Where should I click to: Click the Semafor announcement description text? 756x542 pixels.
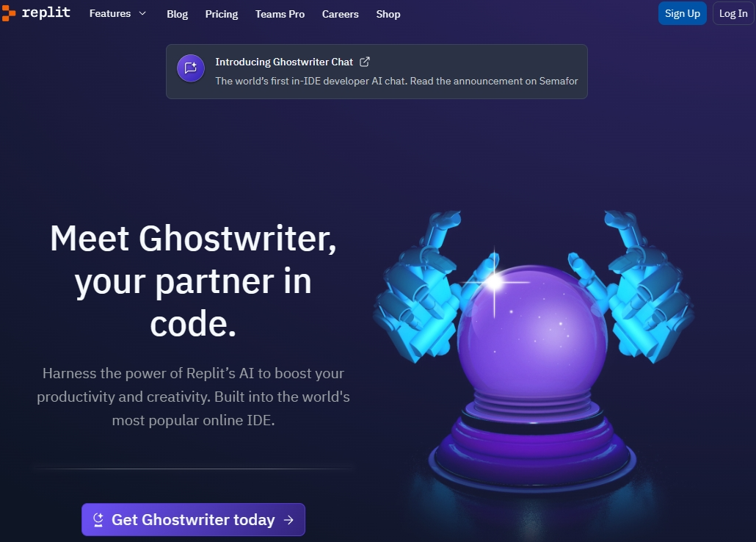click(x=396, y=81)
